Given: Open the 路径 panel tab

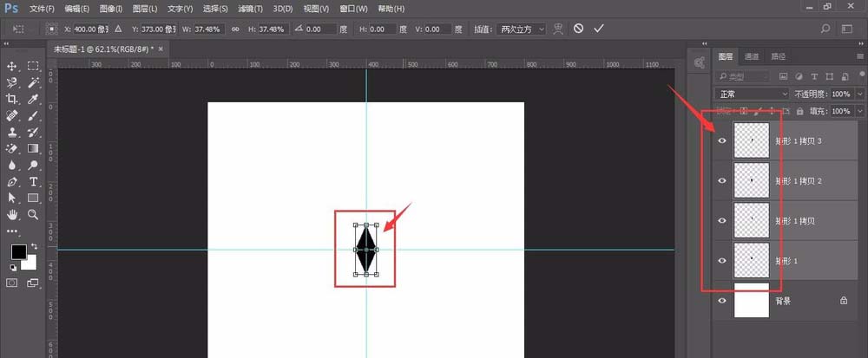Looking at the screenshot, I should pyautogui.click(x=778, y=56).
